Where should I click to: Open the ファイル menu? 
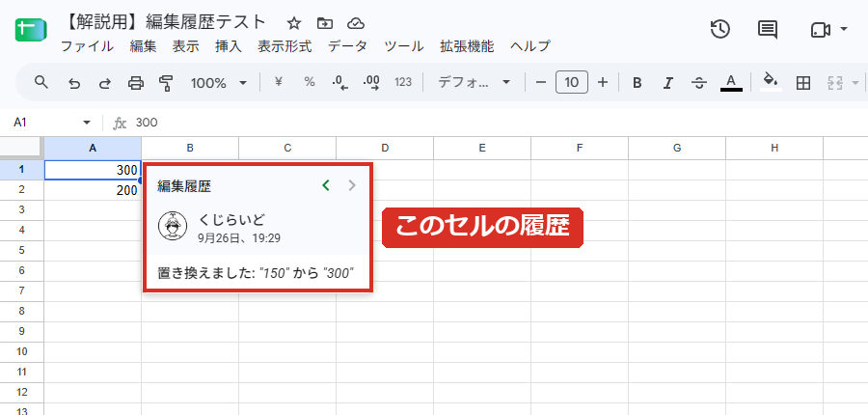87,46
